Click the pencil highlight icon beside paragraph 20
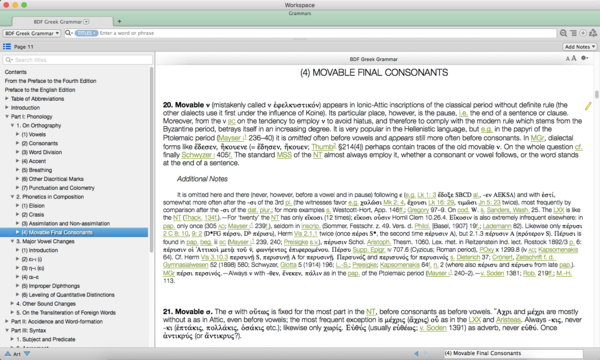Screen dimensions: 600x360 pyautogui.click(x=588, y=106)
